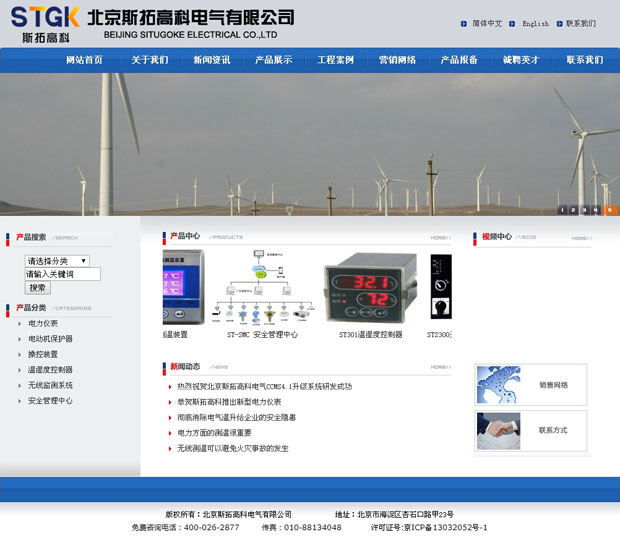
Task: Click the 简体中文 language option
Action: click(486, 24)
